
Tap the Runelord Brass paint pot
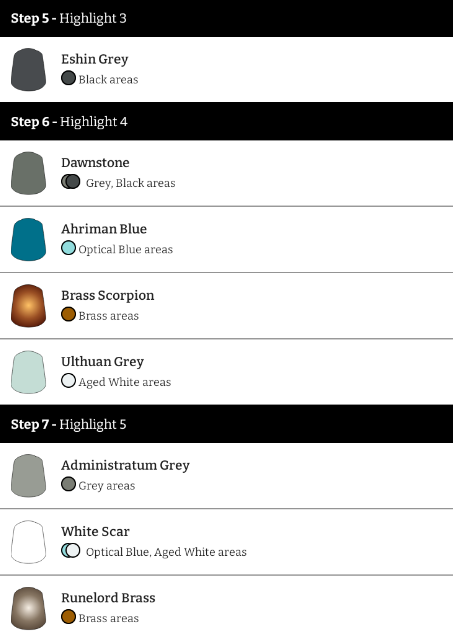[28, 608]
